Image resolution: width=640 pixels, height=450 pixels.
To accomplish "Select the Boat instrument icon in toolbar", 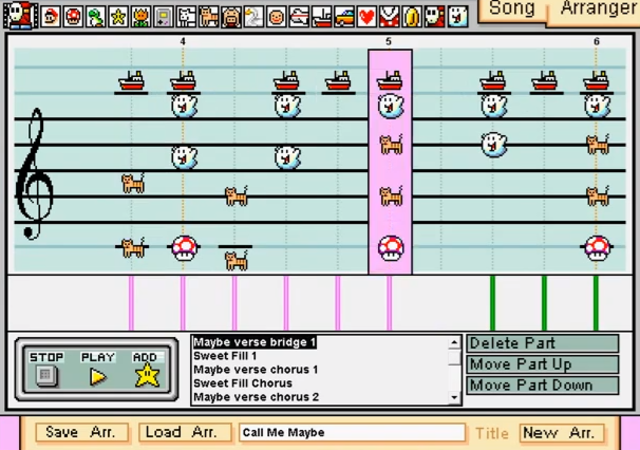I will [321, 17].
